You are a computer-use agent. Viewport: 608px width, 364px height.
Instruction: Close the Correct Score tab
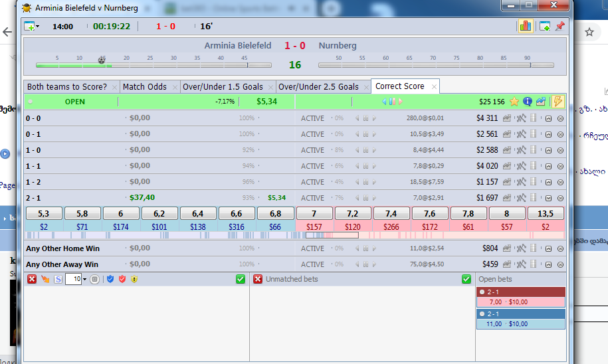435,87
